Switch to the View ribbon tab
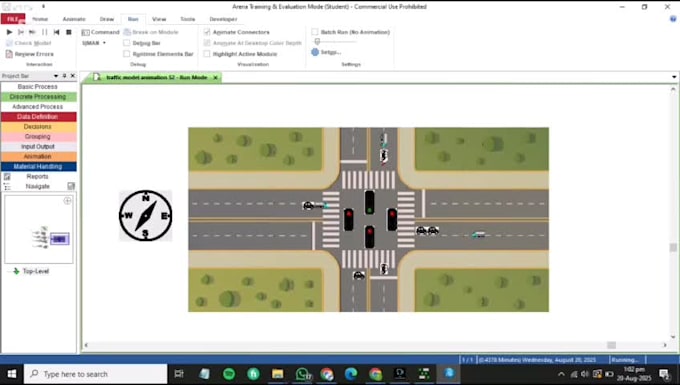680x385 pixels. pos(159,19)
